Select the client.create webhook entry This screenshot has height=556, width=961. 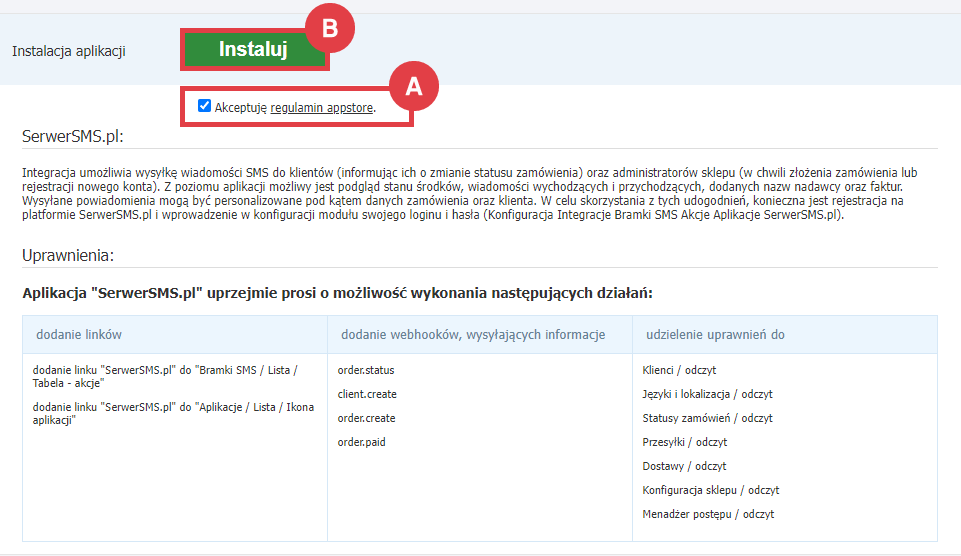tap(367, 394)
